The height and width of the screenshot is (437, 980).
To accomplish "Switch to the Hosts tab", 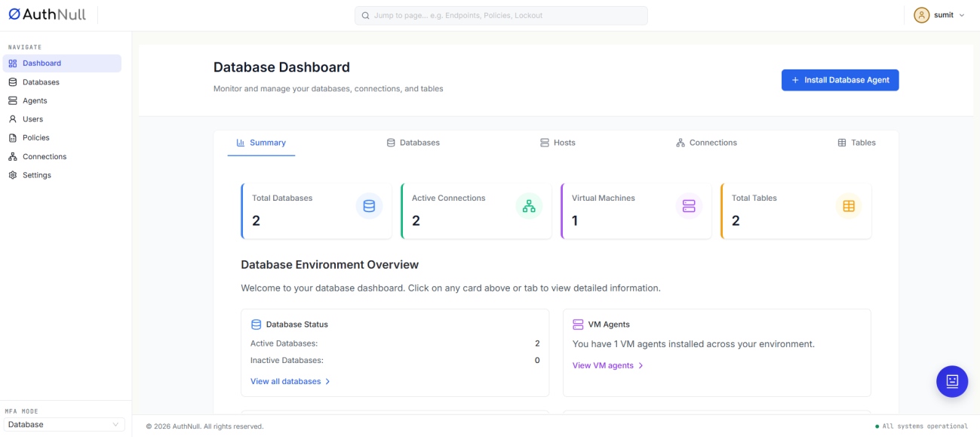I will coord(558,143).
